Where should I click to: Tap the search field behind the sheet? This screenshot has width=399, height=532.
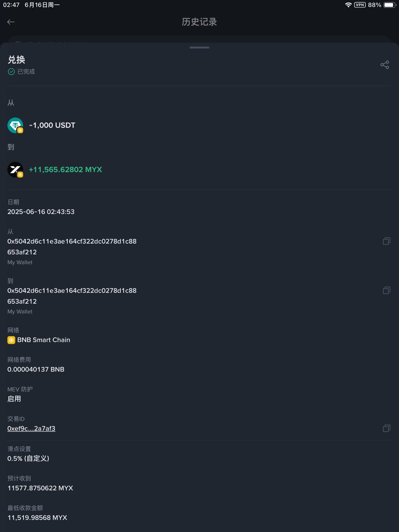[x=199, y=39]
